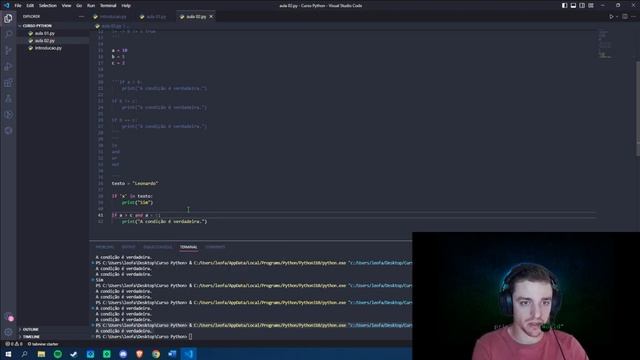
Task: Open the Help menu
Action: pos(126,6)
